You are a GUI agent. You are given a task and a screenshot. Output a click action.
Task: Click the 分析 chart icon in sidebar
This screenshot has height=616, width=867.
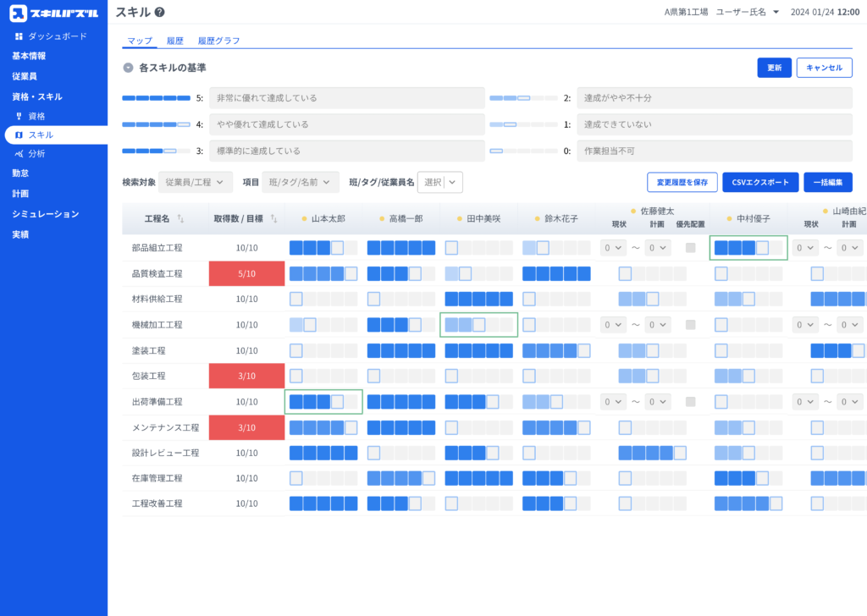tap(19, 154)
